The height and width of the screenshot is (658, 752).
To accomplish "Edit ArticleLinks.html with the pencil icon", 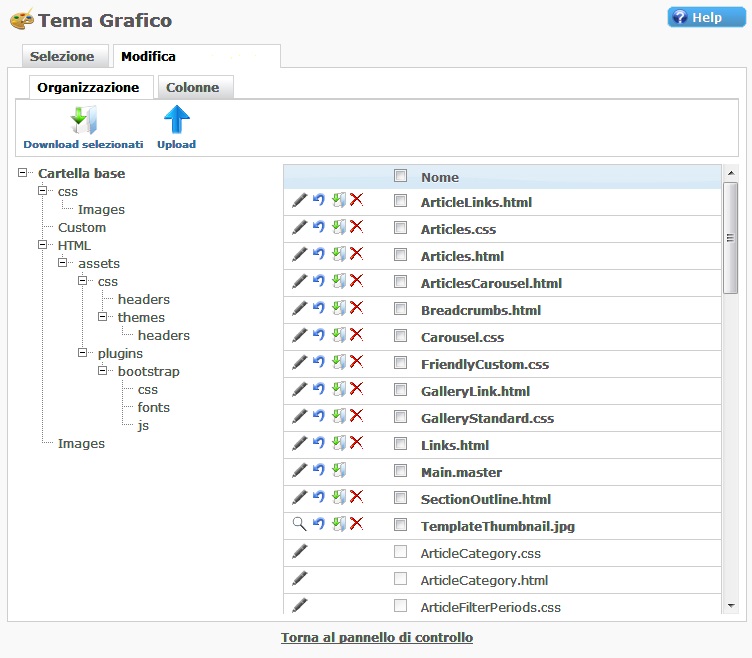I will tap(299, 201).
